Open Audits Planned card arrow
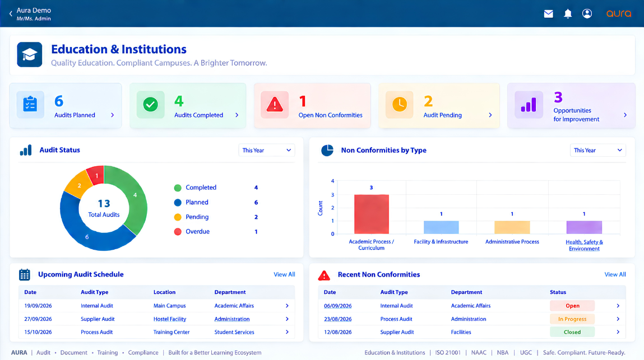Image resolution: width=644 pixels, height=360 pixels. (113, 115)
